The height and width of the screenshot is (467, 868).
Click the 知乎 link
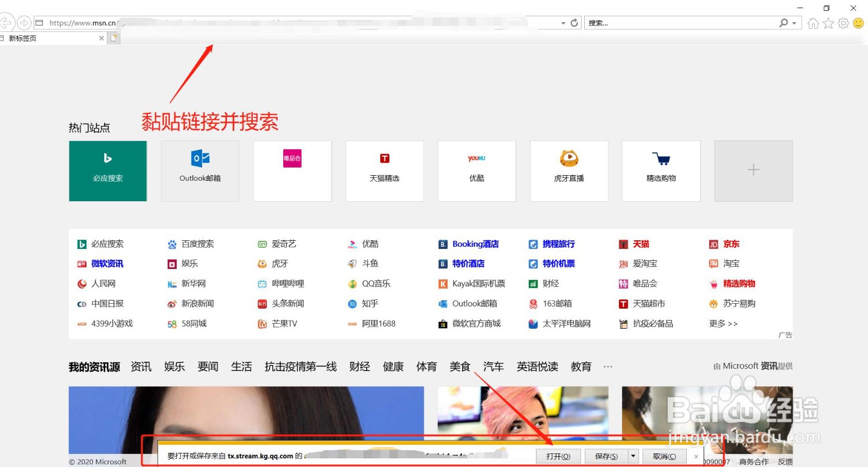(371, 304)
